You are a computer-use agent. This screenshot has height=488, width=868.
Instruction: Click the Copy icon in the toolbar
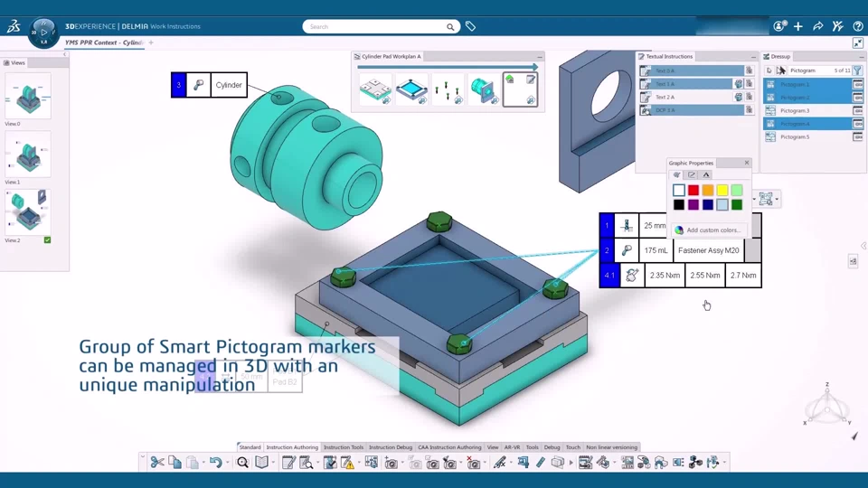tap(175, 463)
